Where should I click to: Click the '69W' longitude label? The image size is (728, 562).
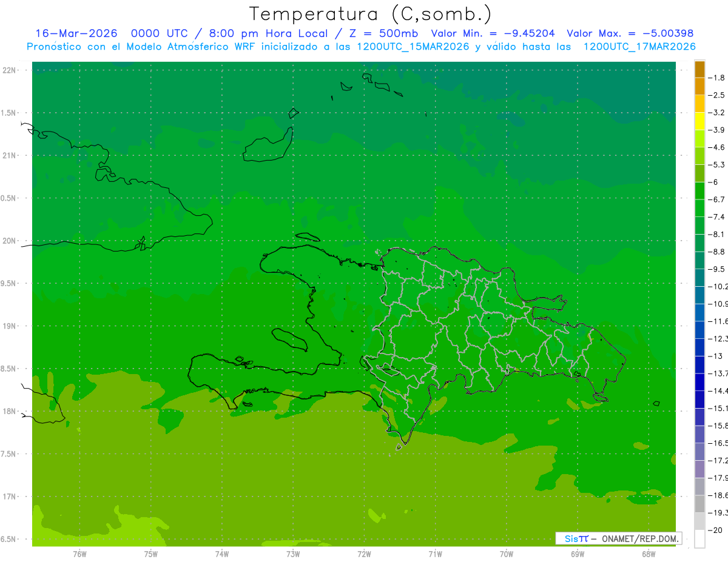pos(578,554)
